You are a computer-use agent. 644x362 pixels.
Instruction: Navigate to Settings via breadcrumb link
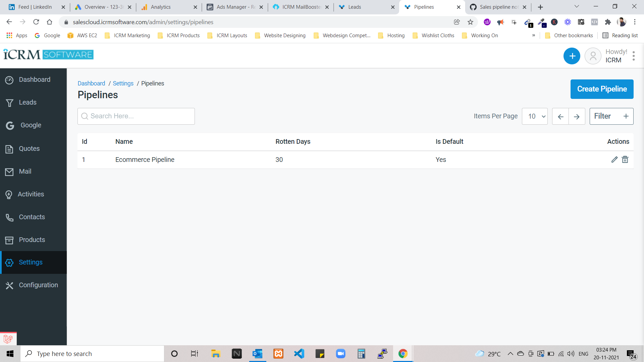coord(123,83)
